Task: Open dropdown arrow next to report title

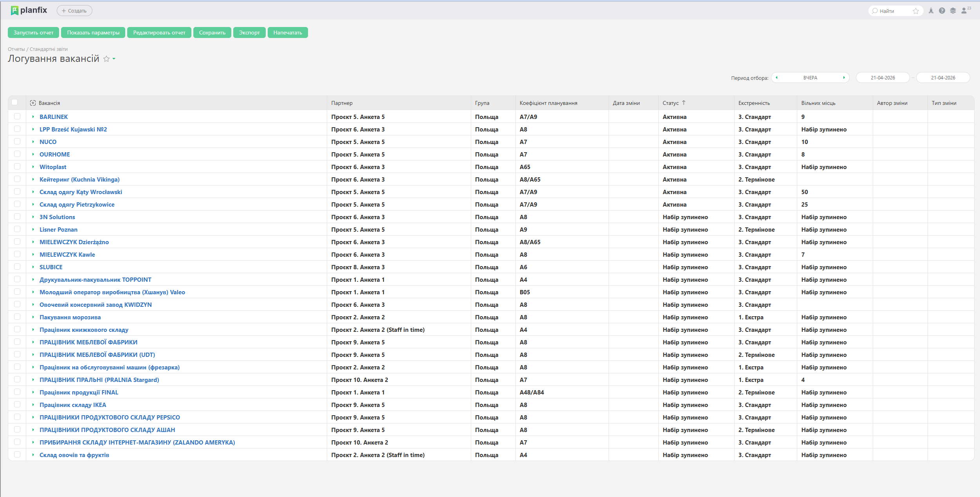Action: pos(114,59)
